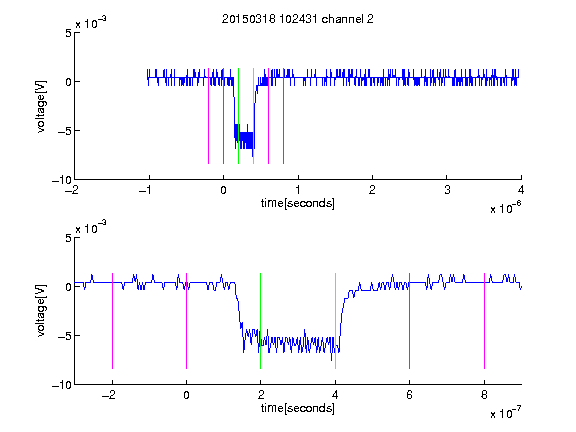Screen dimensions: 576x432
Task: Click the y-axis tick label -5 in top plot
Action: point(65,131)
